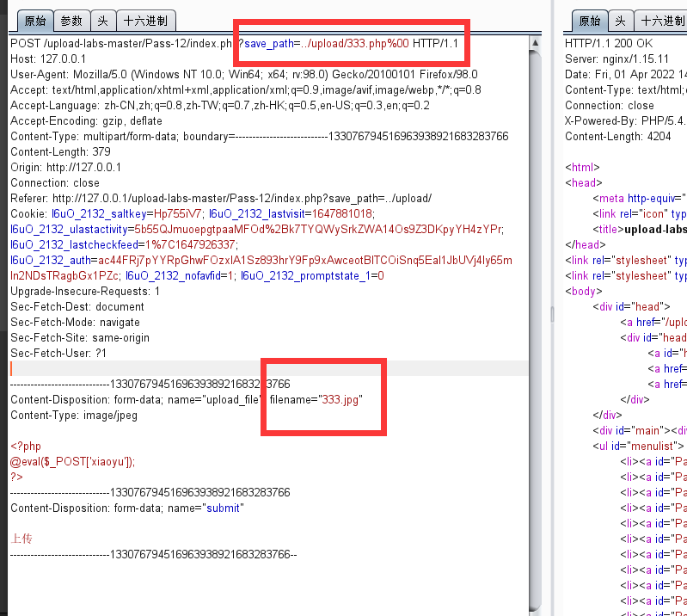This screenshot has width=687, height=616.
Task: Click the 上传 value text
Action: [21, 539]
